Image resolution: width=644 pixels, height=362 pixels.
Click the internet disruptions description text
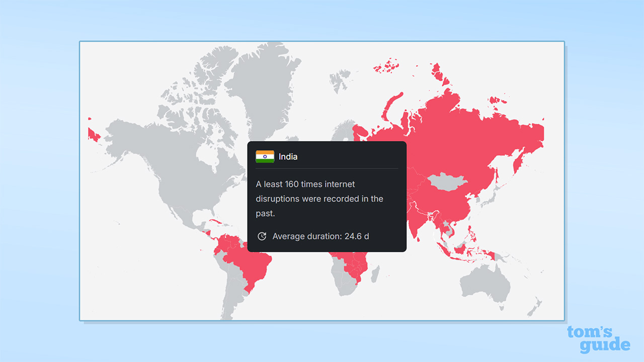click(x=319, y=199)
